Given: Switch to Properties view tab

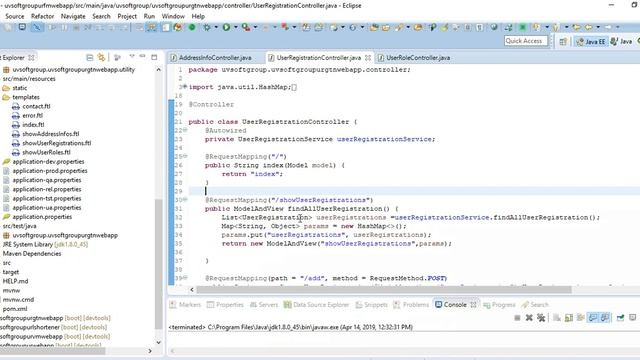Looking at the screenshot, I should (225, 304).
